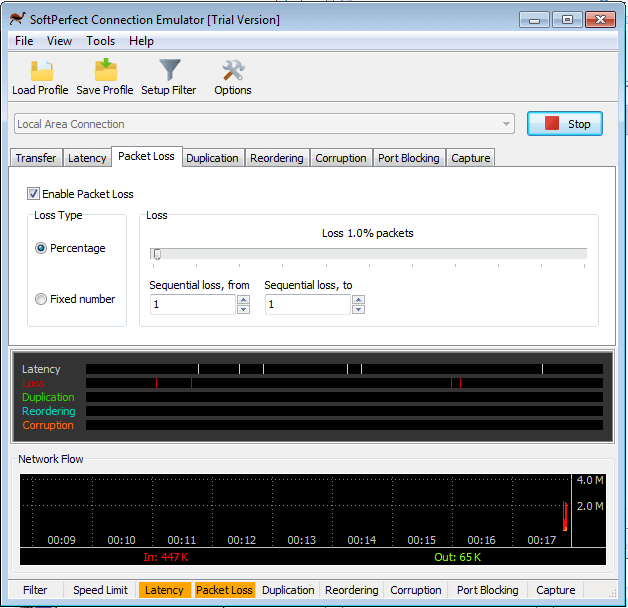Click the Filter status bar item
The image size is (628, 608).
(35, 590)
